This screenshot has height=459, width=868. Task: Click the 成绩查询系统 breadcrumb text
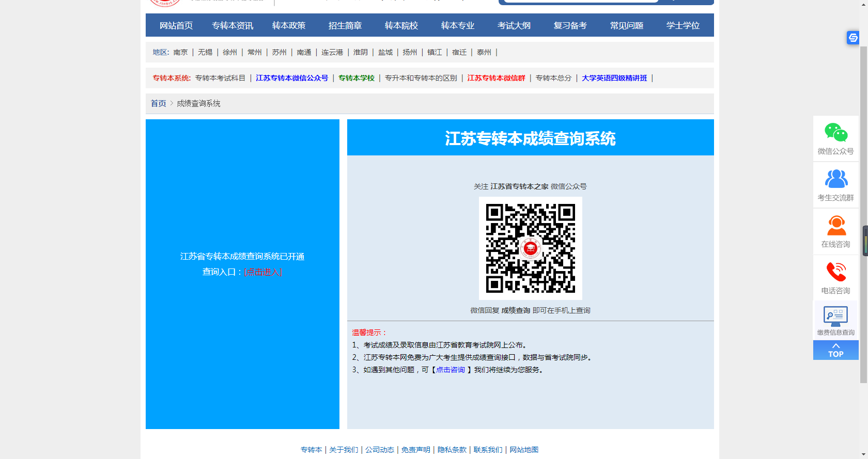[198, 103]
